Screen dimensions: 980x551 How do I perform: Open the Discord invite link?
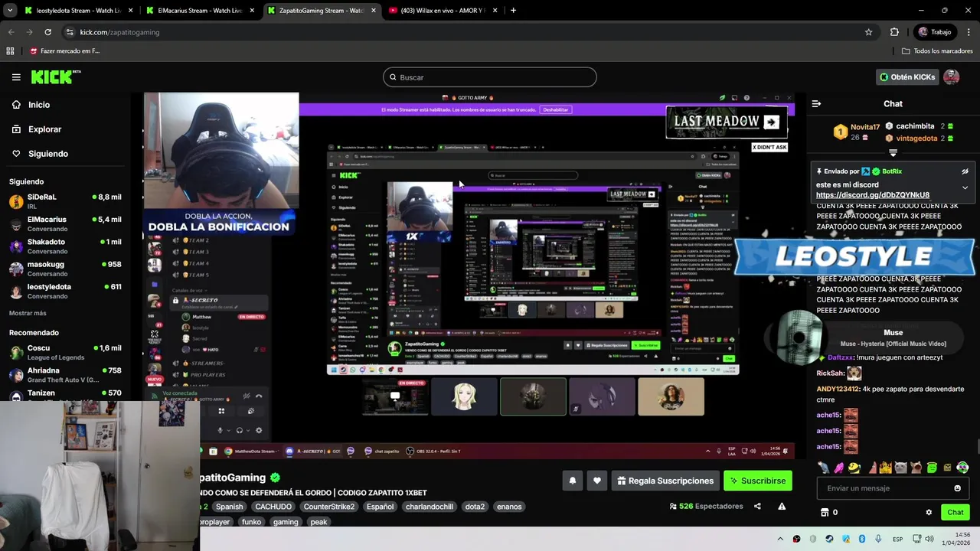pos(873,195)
